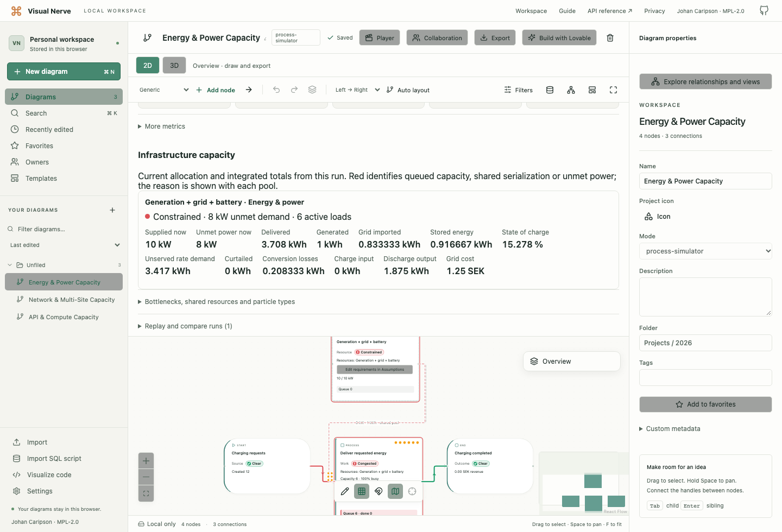Image resolution: width=782 pixels, height=532 pixels.
Task: Click the crosshair center canvas tool
Action: pyautogui.click(x=412, y=491)
